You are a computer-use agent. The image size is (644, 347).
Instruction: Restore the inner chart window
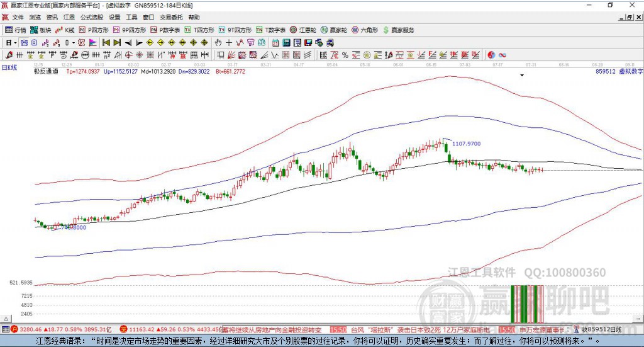[x=630, y=17]
